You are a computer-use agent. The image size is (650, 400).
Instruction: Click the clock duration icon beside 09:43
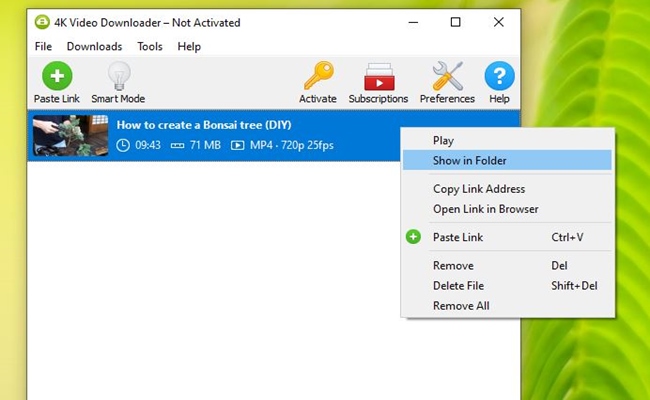tap(123, 145)
